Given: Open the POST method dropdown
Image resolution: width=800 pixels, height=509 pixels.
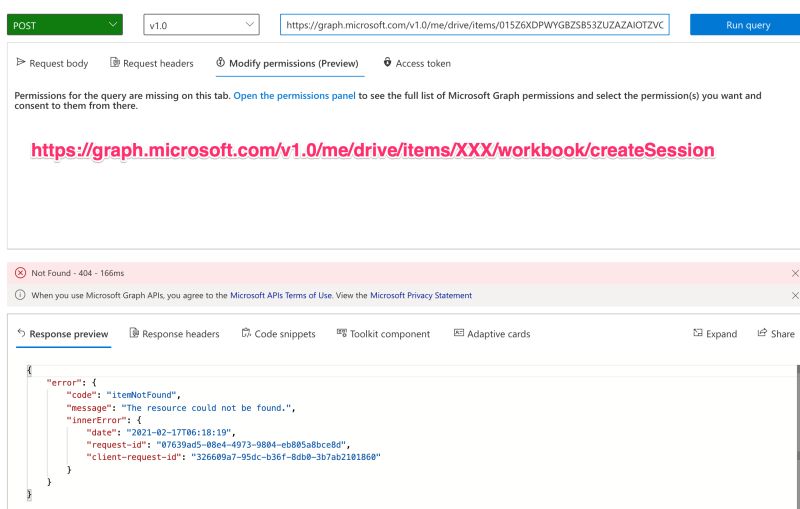Looking at the screenshot, I should click(65, 24).
